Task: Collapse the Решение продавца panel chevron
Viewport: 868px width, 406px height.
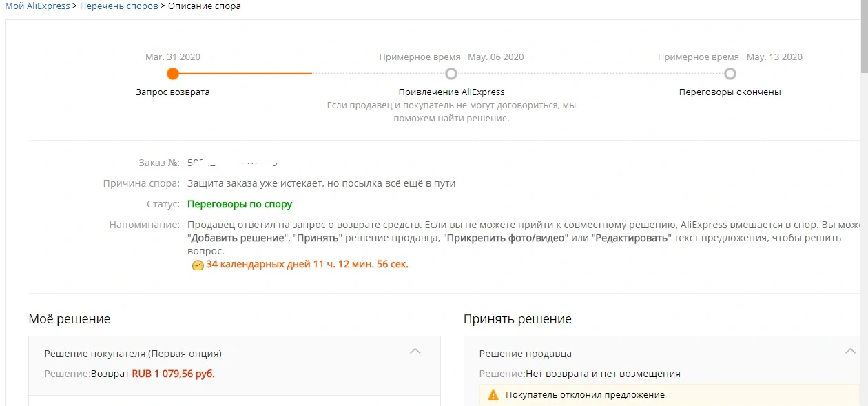Action: 850,352
